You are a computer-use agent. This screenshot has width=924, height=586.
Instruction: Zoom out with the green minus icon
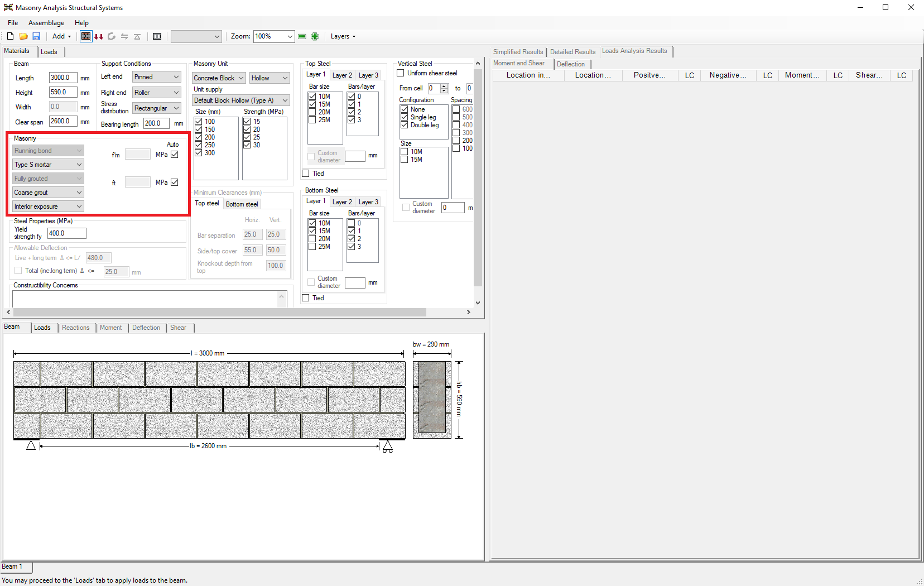[x=302, y=36]
